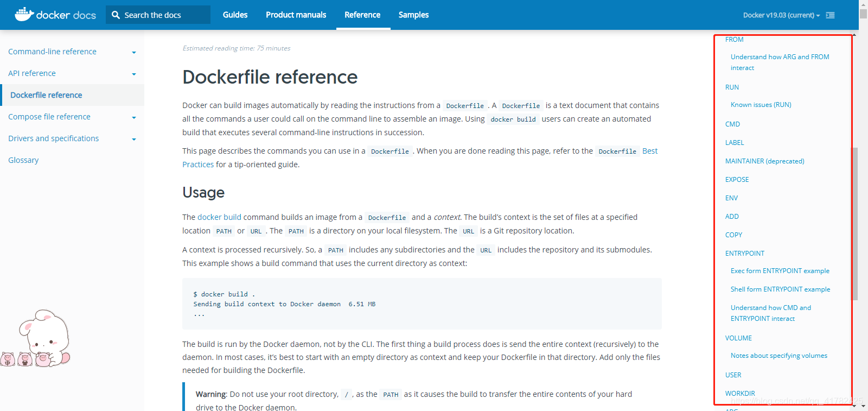Jump to VOLUME section

pos(738,338)
